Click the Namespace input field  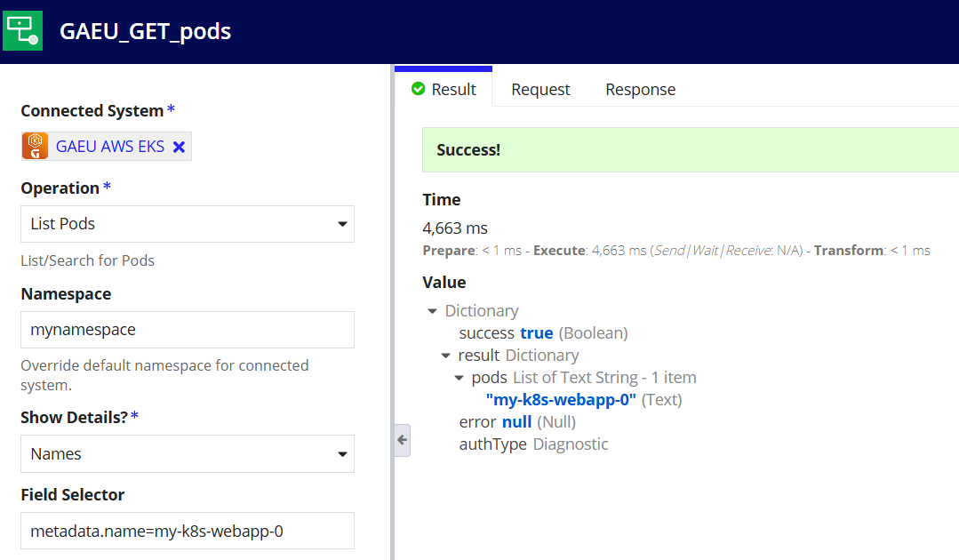188,330
